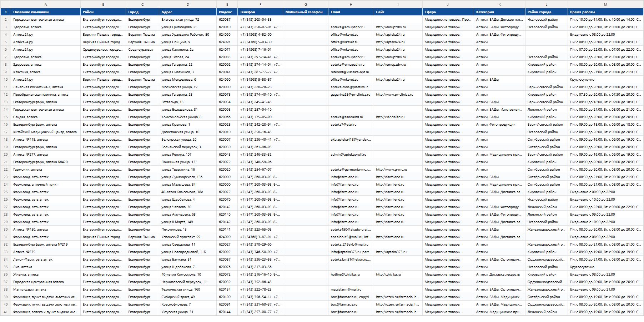Click the 'Сфера' header cell
This screenshot has width=644, height=322.
click(x=448, y=12)
